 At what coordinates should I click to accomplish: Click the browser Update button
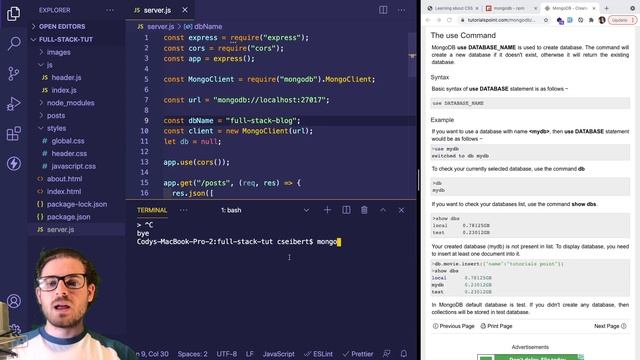pos(622,20)
